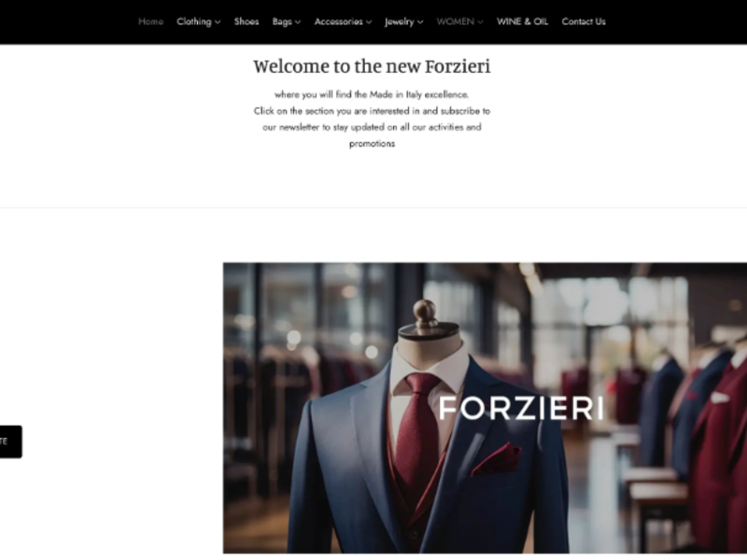Viewport: 747px width, 560px height.
Task: Click the FORZIERI logo text on banner
Action: point(522,408)
